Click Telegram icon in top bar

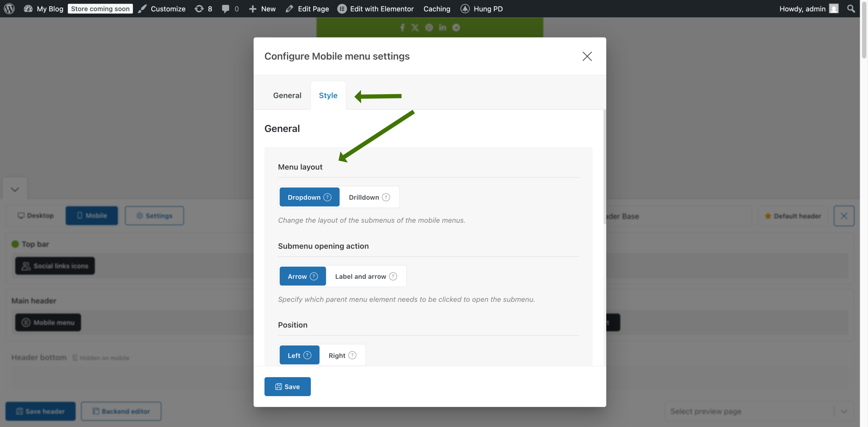click(x=456, y=28)
